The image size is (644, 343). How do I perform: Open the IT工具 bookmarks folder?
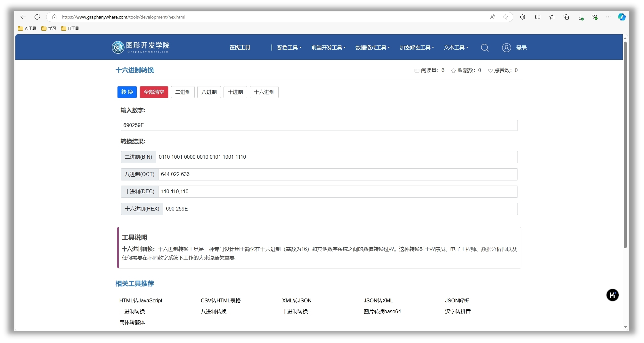pos(70,28)
